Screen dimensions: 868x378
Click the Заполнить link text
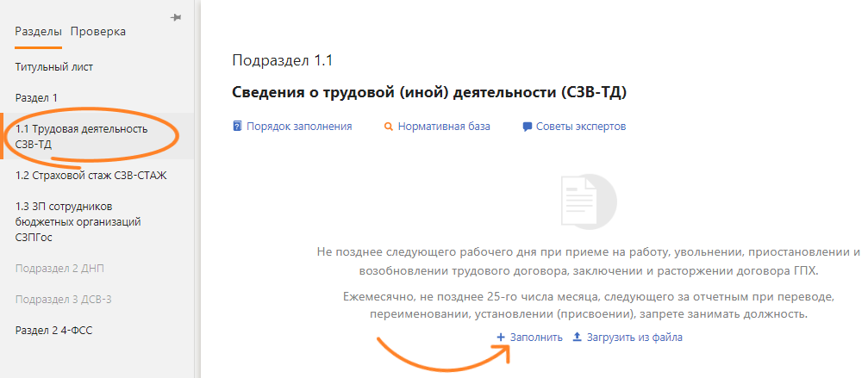click(538, 338)
